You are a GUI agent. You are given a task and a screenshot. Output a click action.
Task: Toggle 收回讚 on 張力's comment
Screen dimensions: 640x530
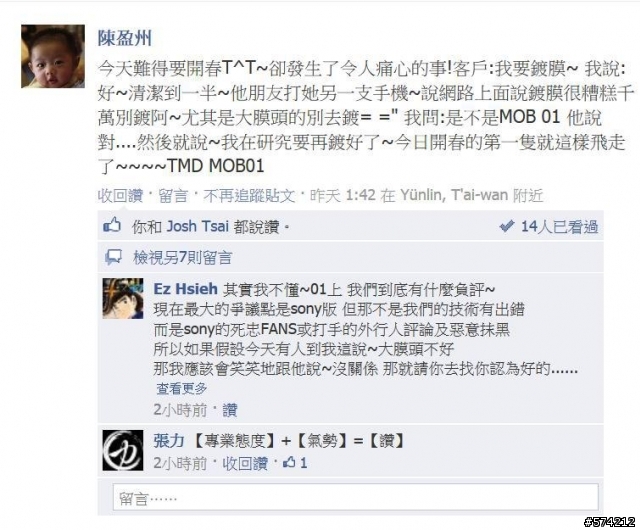[245, 463]
